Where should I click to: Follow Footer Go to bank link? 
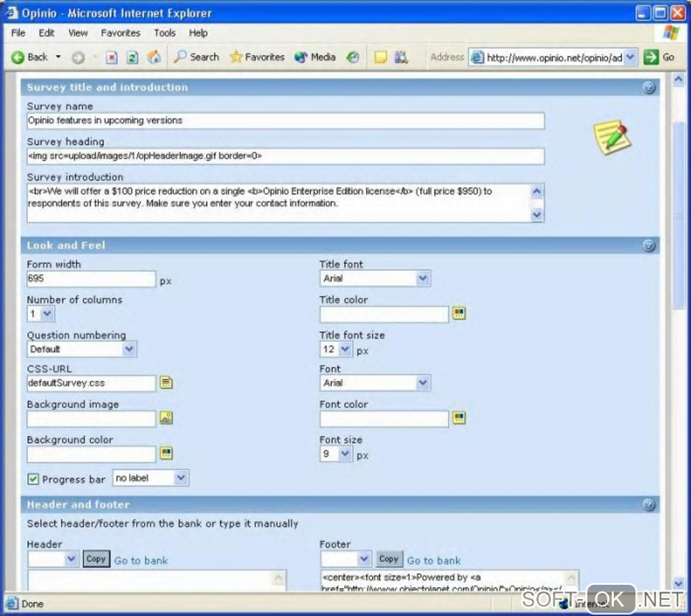(x=434, y=560)
